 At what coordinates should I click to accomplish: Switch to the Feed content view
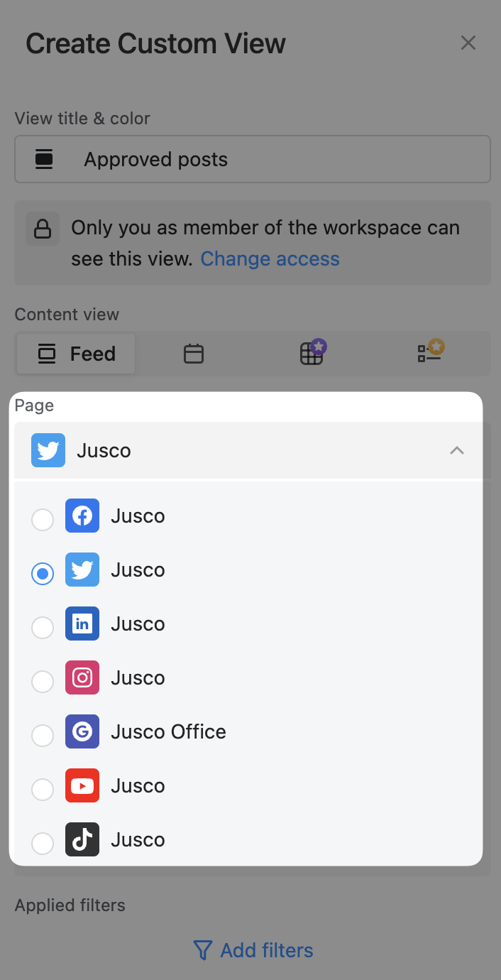click(77, 354)
